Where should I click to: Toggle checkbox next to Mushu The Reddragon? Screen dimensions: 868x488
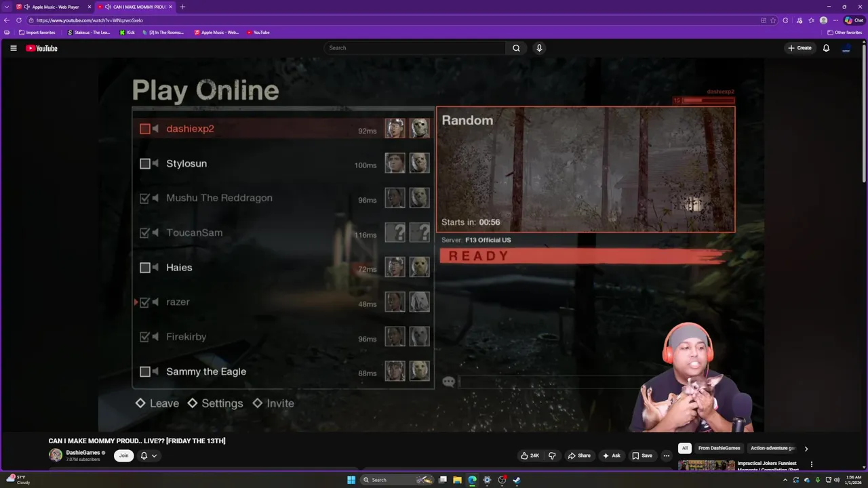point(144,198)
